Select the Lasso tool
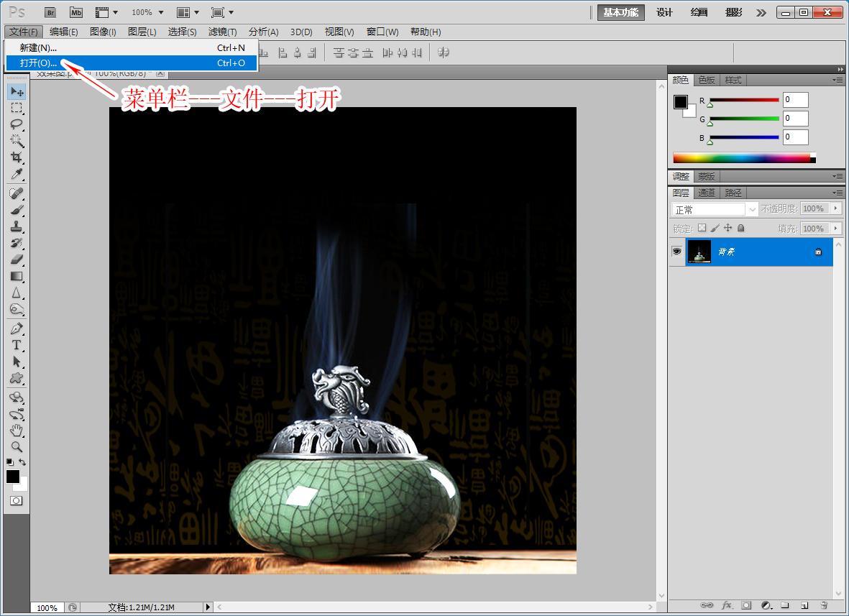The image size is (849, 616). (x=17, y=124)
